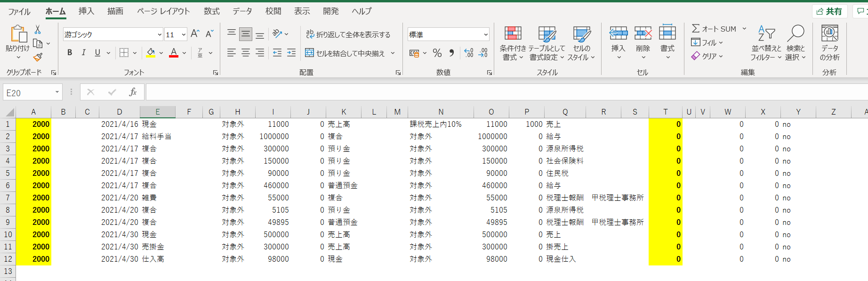
Task: Click inside the formula bar input
Action: pyautogui.click(x=471, y=92)
